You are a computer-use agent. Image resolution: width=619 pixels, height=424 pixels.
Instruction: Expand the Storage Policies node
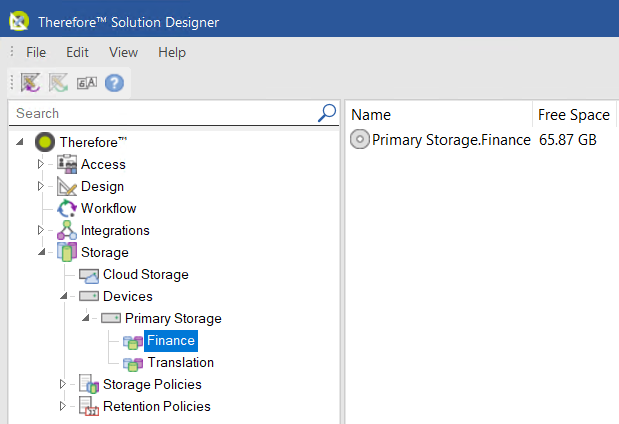(x=63, y=384)
